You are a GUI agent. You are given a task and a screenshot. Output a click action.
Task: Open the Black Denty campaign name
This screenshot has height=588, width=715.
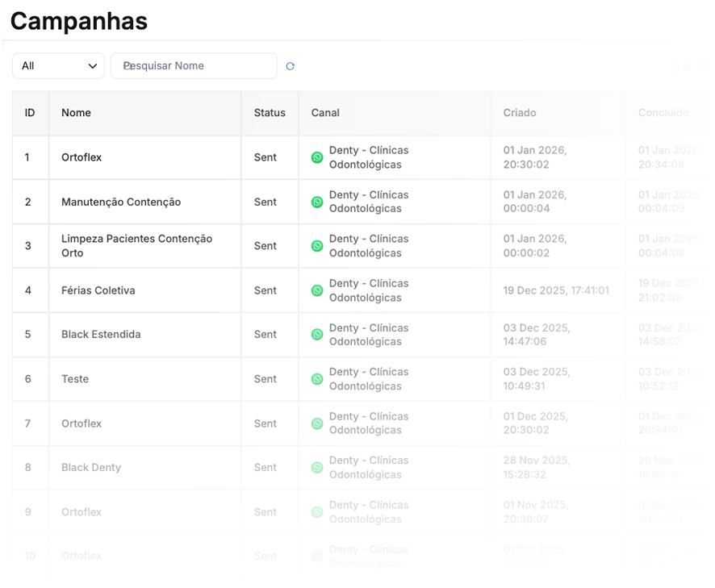(x=91, y=468)
